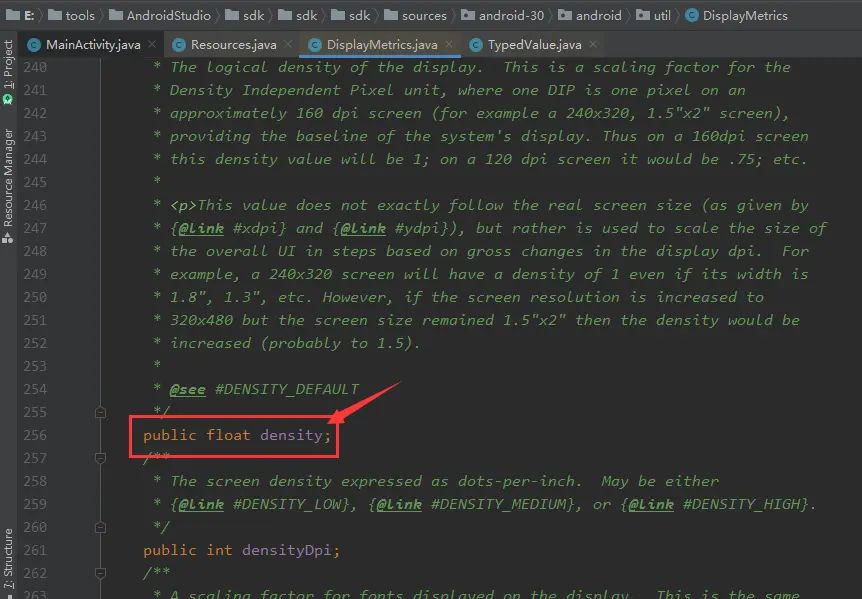This screenshot has width=862, height=599.
Task: Close the Resources.java tab
Action: coord(288,44)
